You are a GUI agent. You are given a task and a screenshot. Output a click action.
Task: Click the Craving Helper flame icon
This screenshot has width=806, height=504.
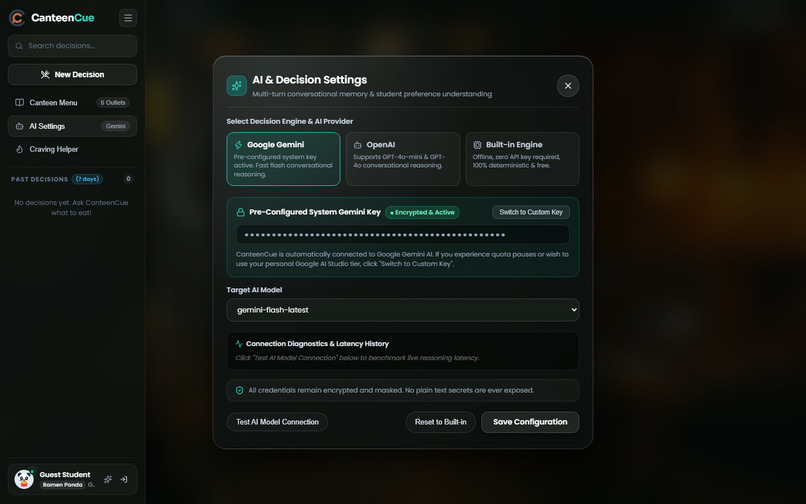[x=20, y=149]
